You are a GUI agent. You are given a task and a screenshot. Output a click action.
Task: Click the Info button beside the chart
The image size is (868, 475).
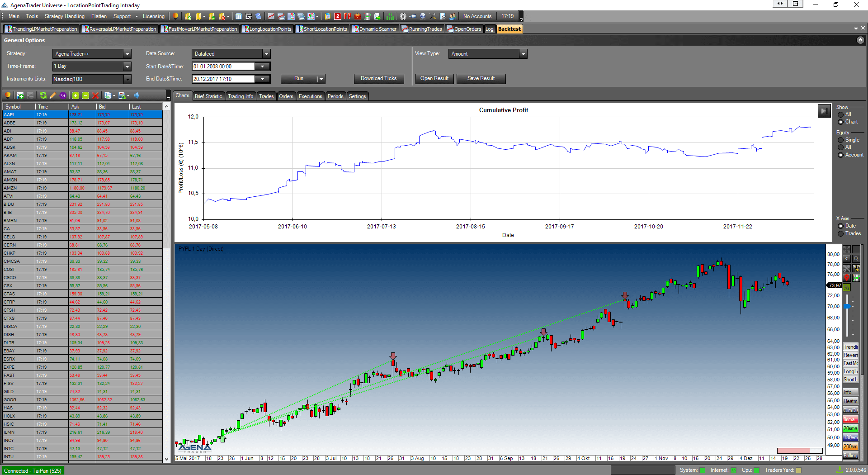click(850, 392)
